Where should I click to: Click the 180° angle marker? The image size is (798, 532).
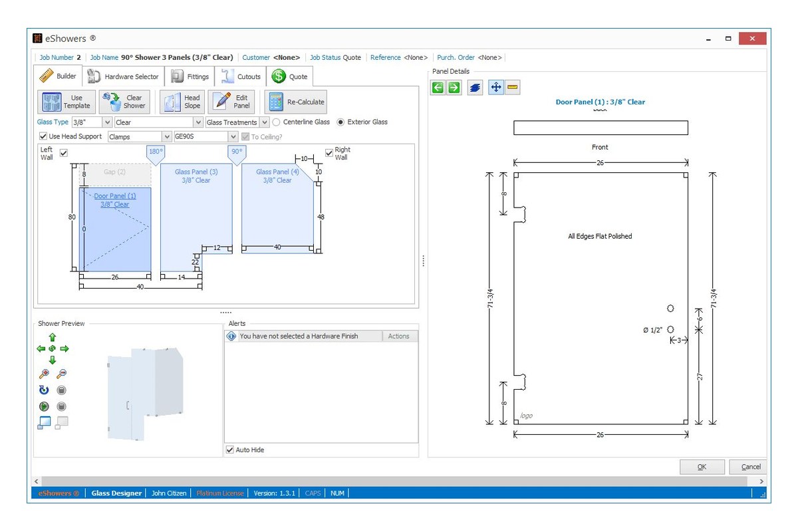[x=155, y=154]
